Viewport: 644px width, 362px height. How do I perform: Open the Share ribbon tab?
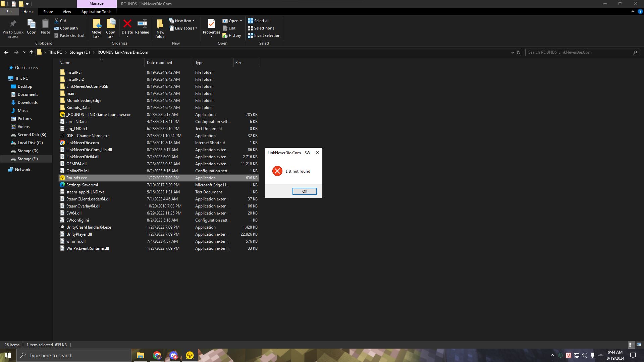(x=48, y=12)
